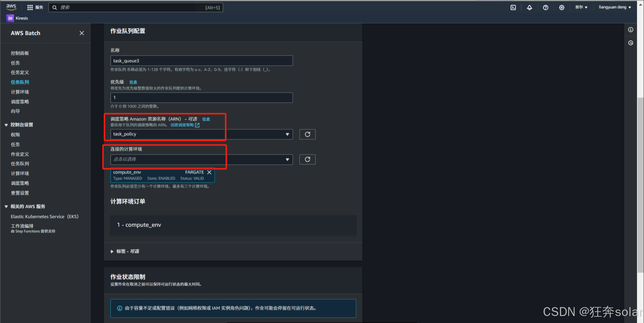Open the services grid menu
Image resolution: width=644 pixels, height=323 pixels.
pos(30,7)
